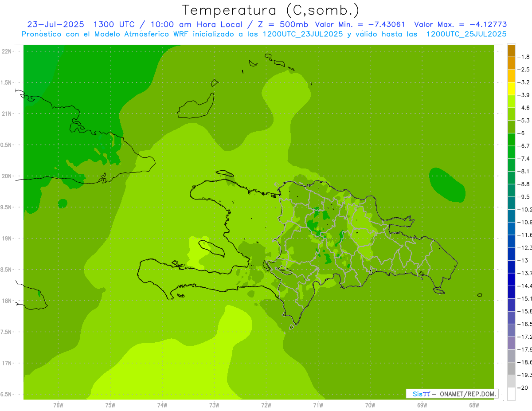Click the orange swatch between -1.8 and -2.5
The width and height of the screenshot is (532, 411).
click(x=511, y=63)
